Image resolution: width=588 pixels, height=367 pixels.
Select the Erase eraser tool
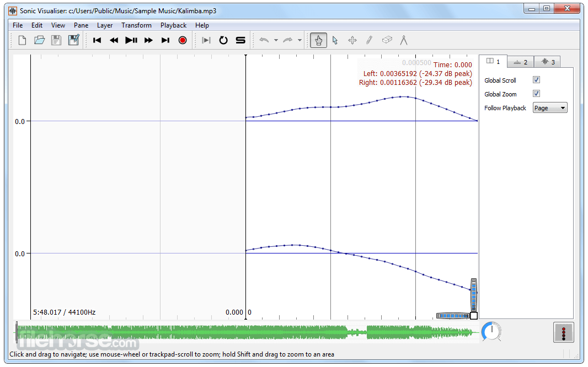pos(387,40)
